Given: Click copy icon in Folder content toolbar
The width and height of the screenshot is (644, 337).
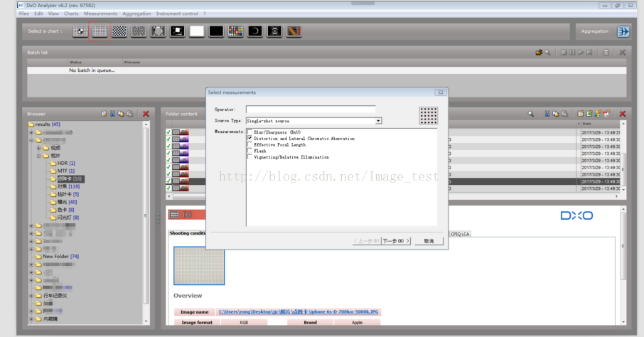Looking at the screenshot, I should (556, 114).
